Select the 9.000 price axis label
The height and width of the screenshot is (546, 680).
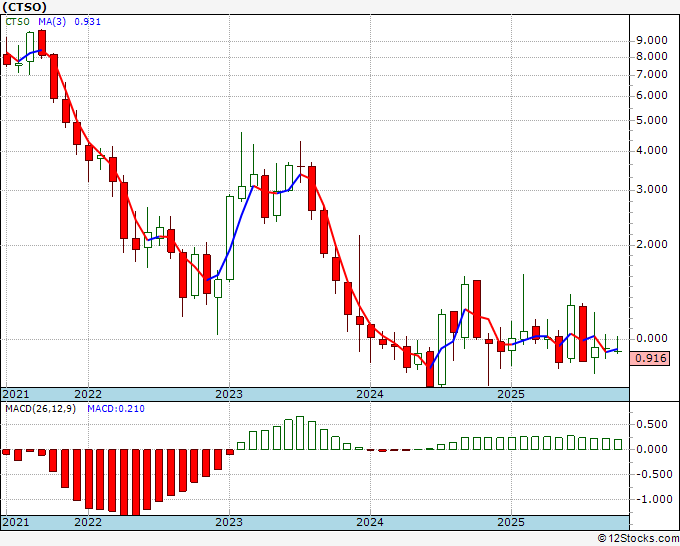[651, 41]
